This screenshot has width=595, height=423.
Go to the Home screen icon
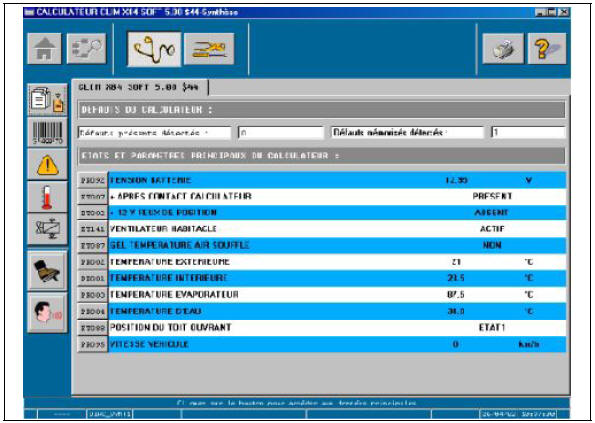44,49
